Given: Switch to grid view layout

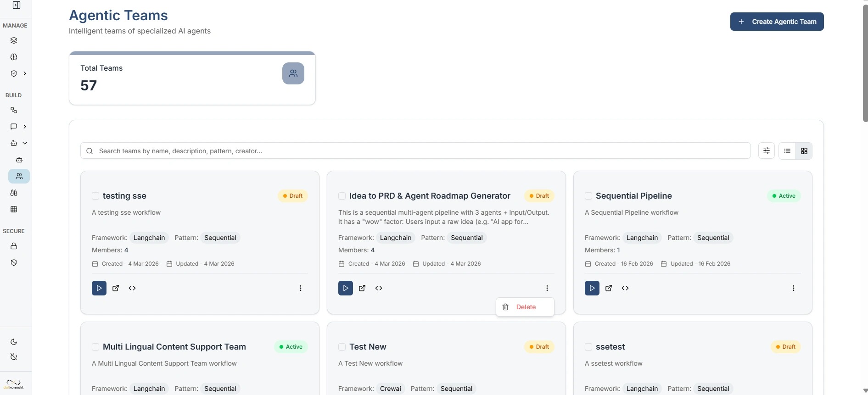Looking at the screenshot, I should coord(804,151).
